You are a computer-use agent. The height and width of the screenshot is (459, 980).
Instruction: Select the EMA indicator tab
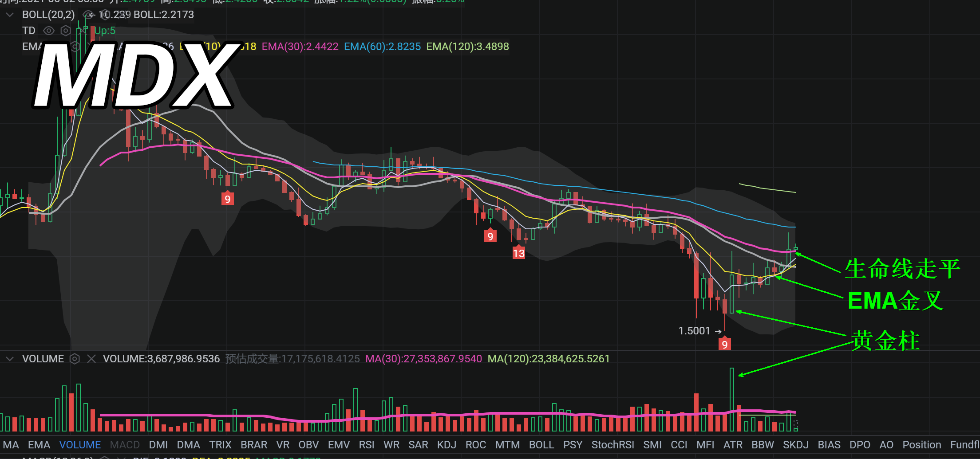coord(39,445)
